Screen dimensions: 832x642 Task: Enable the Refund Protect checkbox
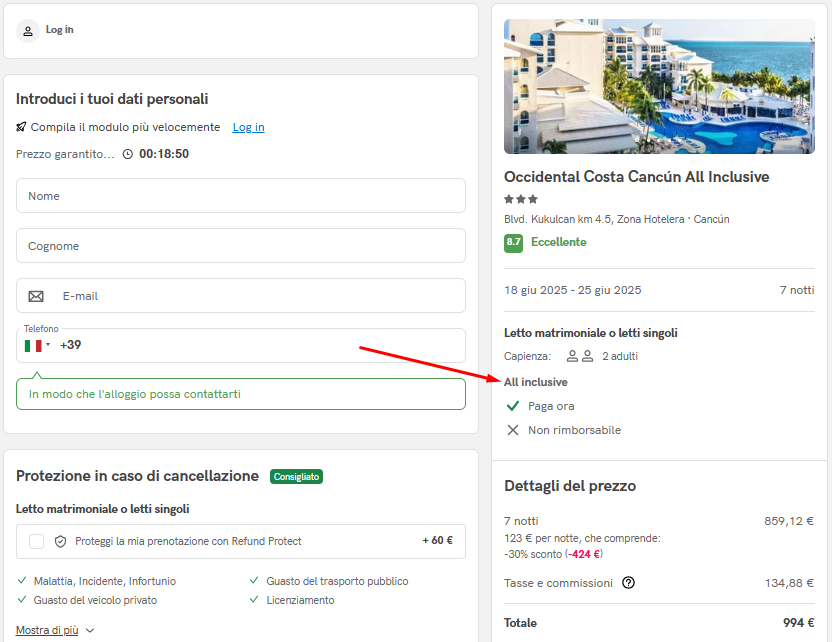point(37,541)
